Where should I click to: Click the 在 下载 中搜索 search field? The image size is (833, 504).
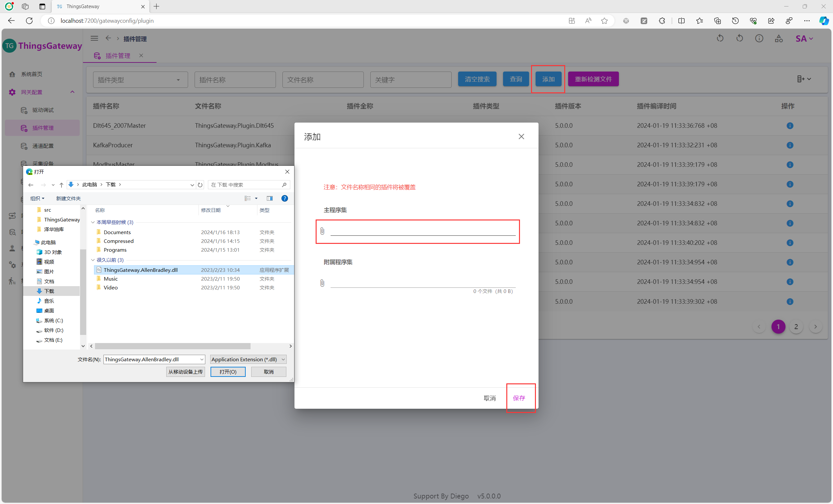click(245, 185)
